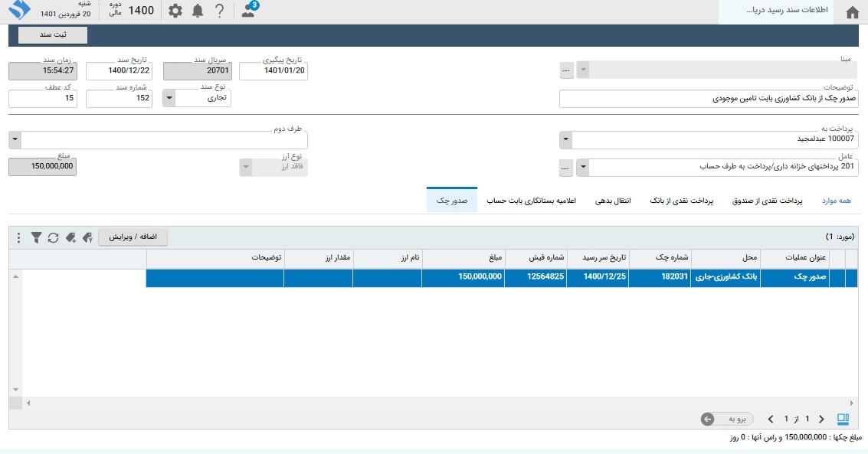
Task: Open the پرداخت به dropdown arrow
Action: [x=565, y=140]
